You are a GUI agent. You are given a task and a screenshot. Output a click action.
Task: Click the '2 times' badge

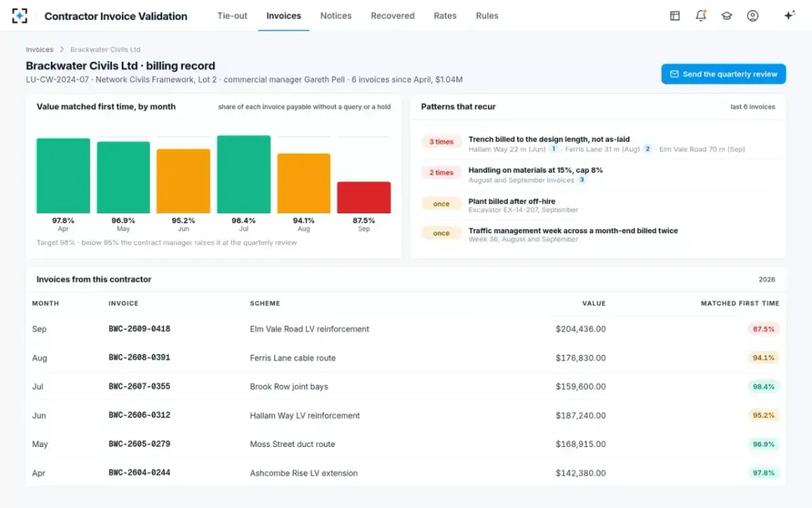[441, 173]
